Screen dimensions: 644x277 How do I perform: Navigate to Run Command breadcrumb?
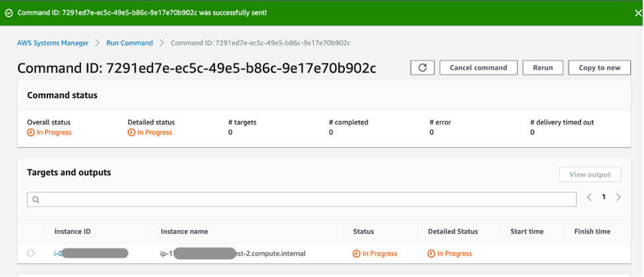pyautogui.click(x=129, y=43)
